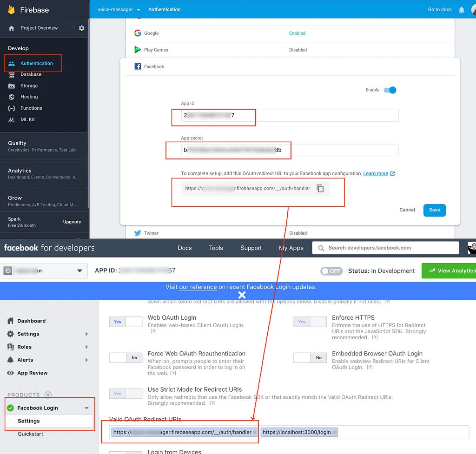Cancel the Facebook provider changes
The image size is (476, 454).
(407, 210)
